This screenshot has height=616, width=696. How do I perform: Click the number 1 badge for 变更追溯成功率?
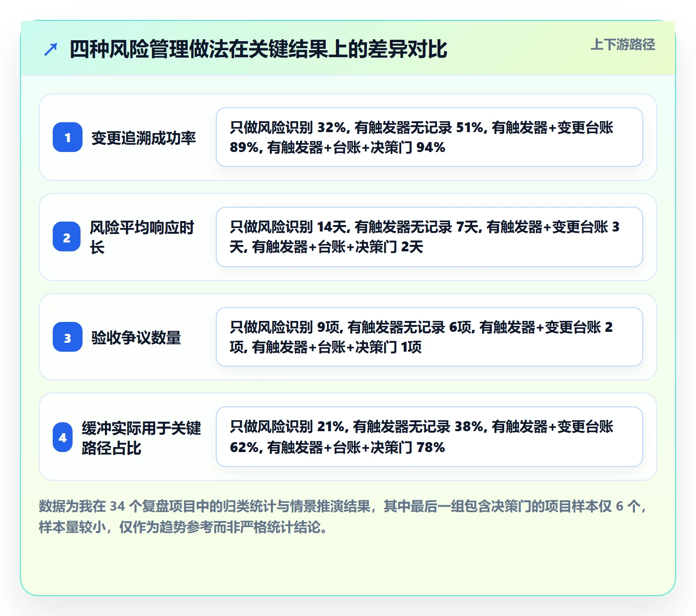(68, 137)
